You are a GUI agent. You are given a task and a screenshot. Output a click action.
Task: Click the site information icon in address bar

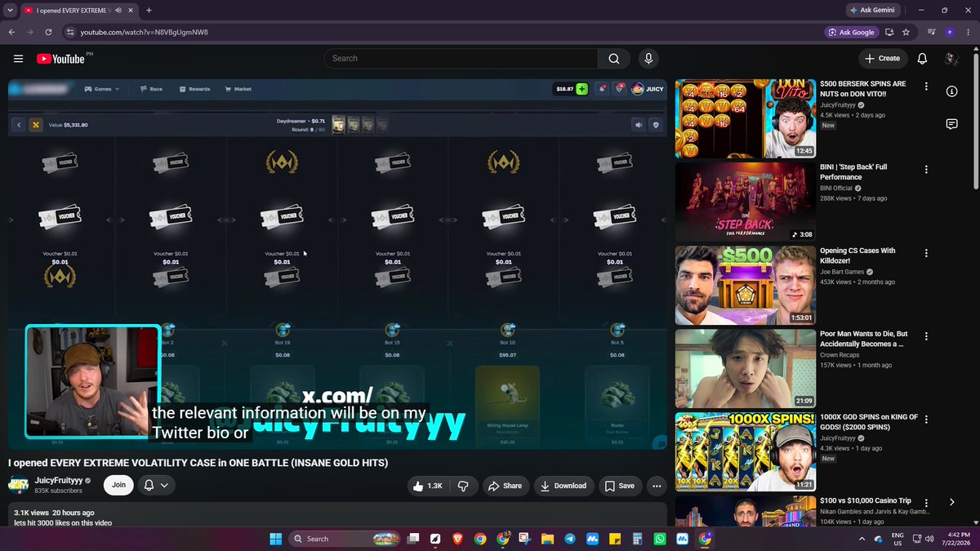70,32
